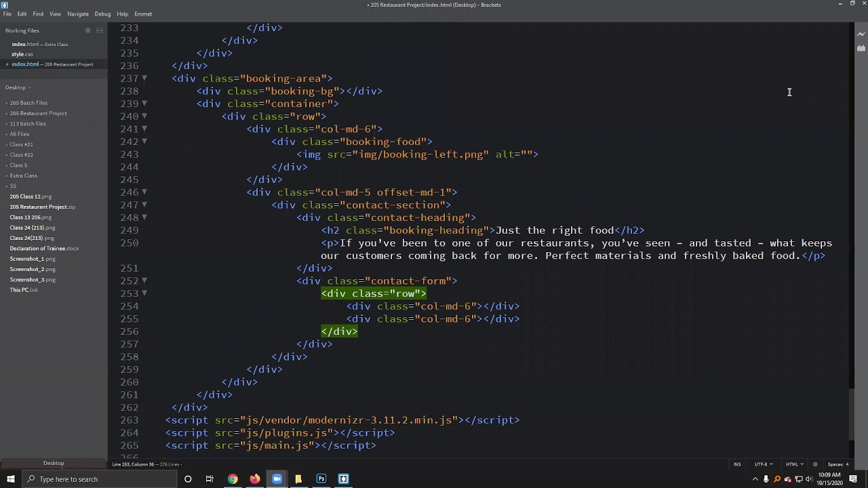Expand 205 Batch Files folder
This screenshot has height=488, width=868.
[28, 103]
